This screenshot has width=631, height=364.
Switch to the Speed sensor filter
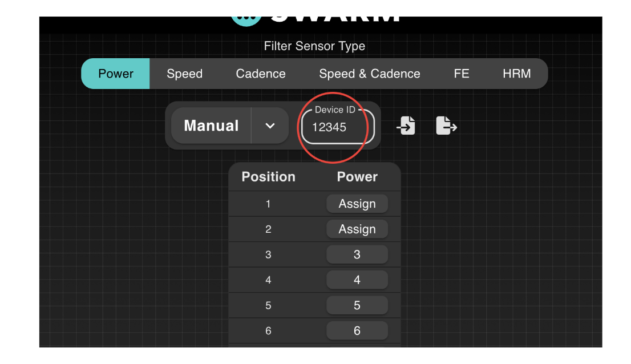pos(184,74)
